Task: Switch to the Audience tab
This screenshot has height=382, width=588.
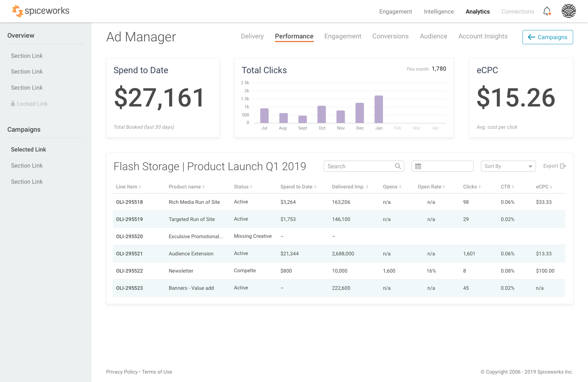Action: 433,36
